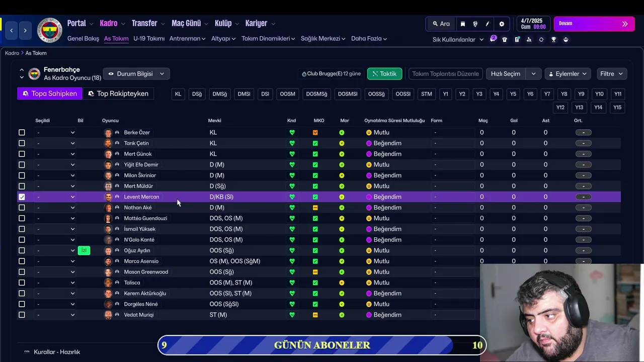Click the İzl badge on Oğuz Aydın's row
Screen dimensions: 644x362
[x=84, y=250]
